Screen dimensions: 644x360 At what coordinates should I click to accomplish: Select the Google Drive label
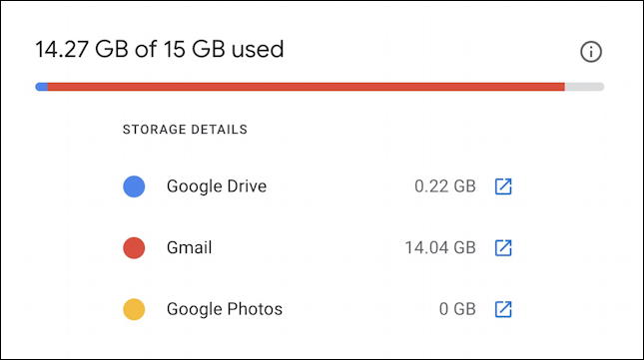point(217,186)
